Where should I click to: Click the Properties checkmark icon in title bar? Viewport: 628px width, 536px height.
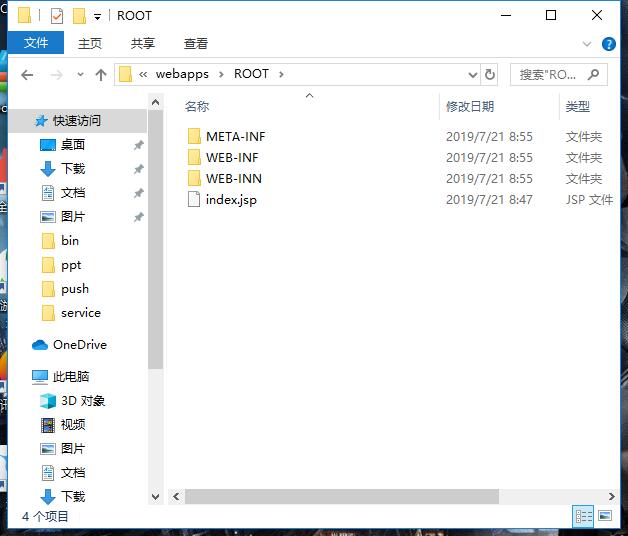[x=57, y=16]
